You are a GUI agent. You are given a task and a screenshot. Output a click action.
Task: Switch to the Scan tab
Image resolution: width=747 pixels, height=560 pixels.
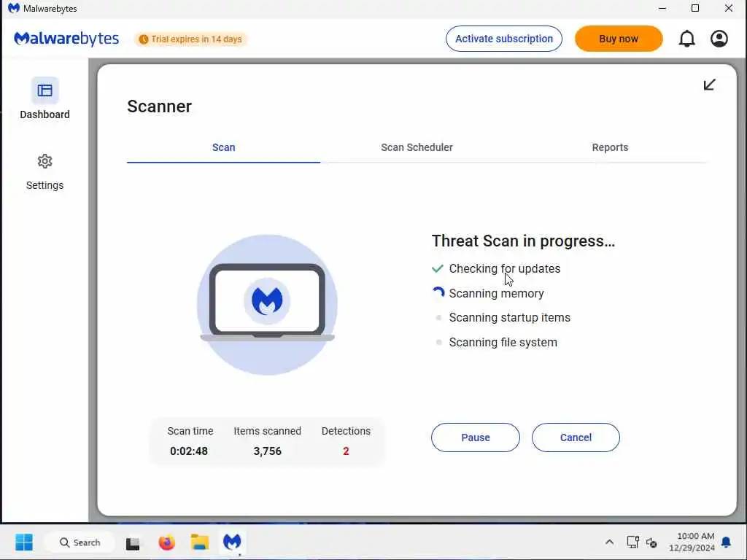(223, 147)
